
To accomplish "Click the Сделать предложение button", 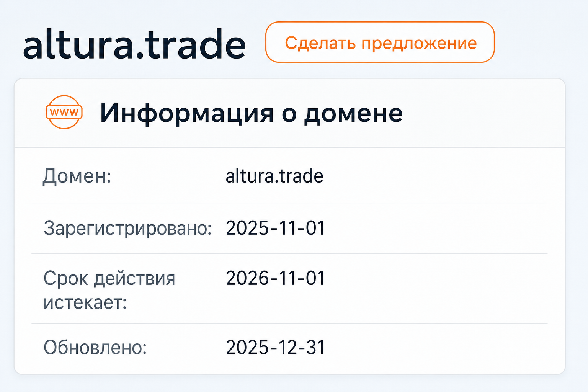I will (x=380, y=42).
